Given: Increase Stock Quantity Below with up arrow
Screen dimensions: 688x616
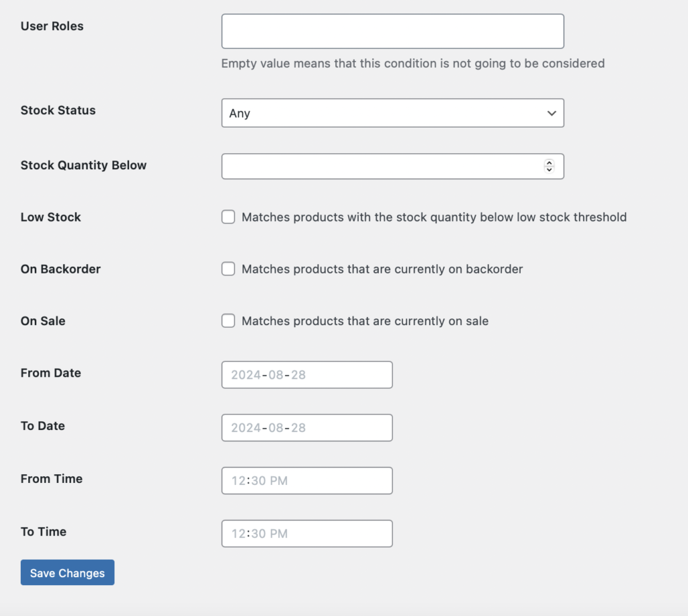Looking at the screenshot, I should tap(549, 163).
